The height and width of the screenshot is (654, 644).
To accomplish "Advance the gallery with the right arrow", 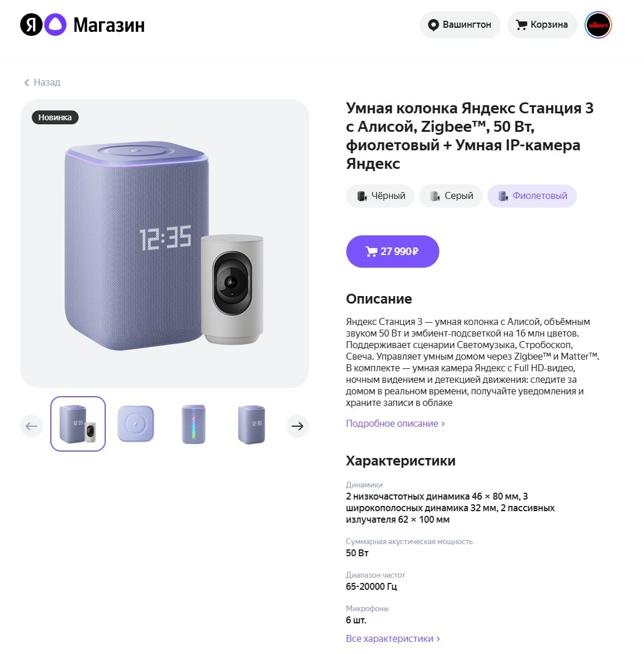I will [x=297, y=426].
